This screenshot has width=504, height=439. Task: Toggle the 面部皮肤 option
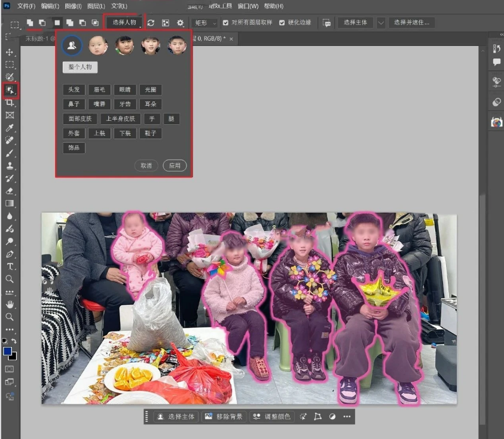[80, 119]
